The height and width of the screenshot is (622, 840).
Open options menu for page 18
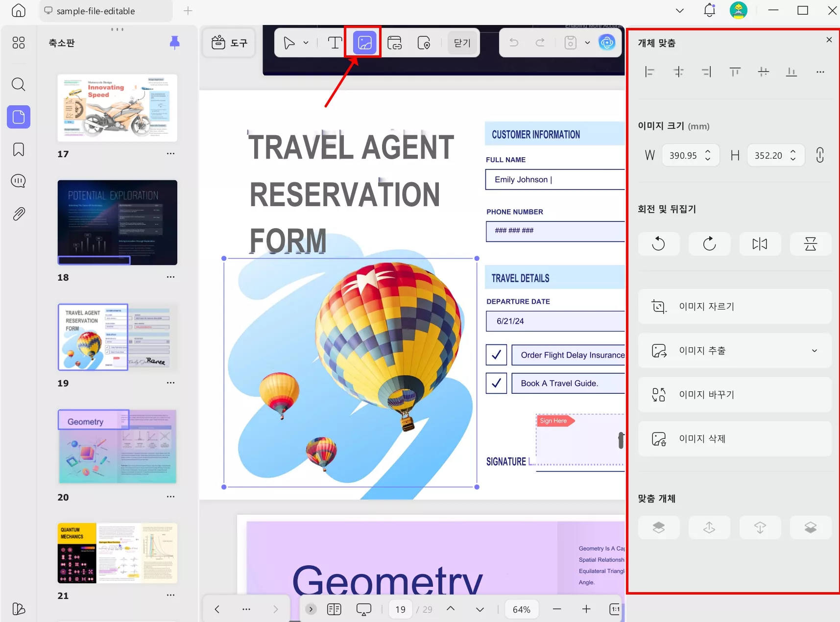coord(170,277)
